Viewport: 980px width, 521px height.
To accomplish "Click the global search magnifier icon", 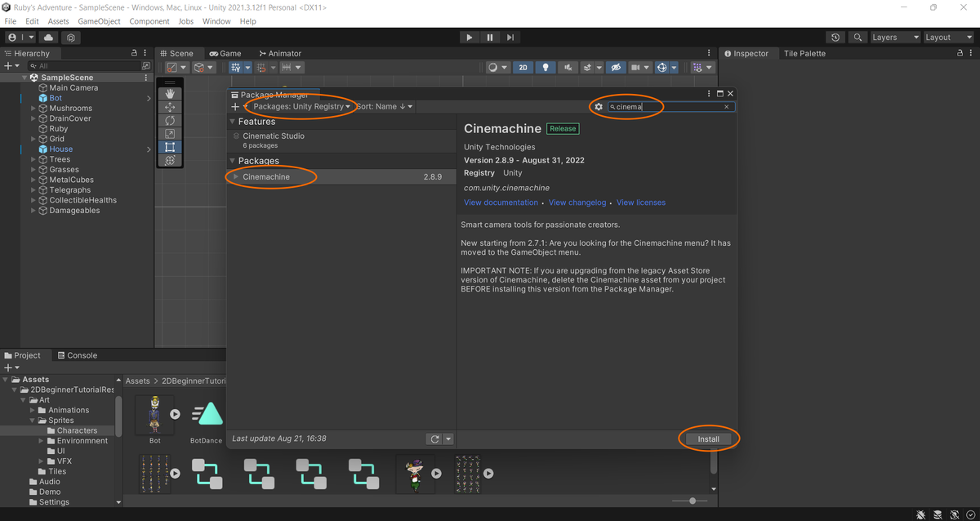I will [857, 38].
